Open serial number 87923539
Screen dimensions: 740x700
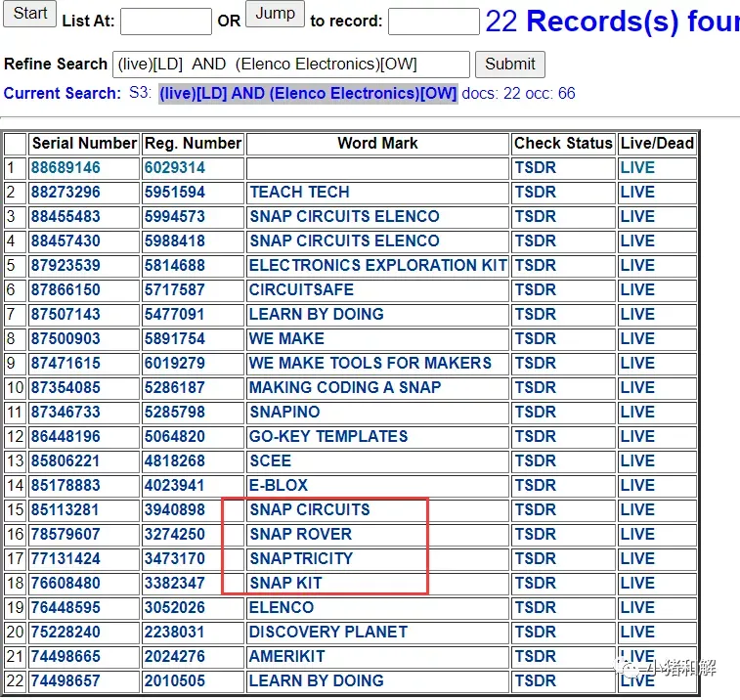[65, 265]
